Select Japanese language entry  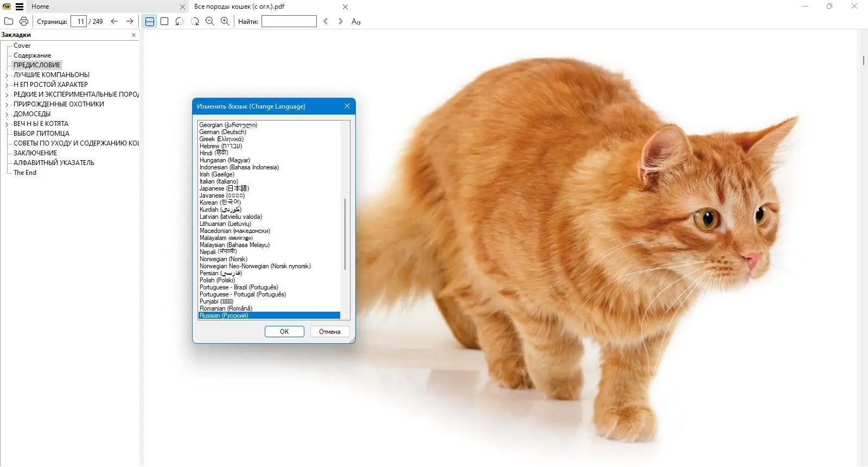pyautogui.click(x=224, y=188)
